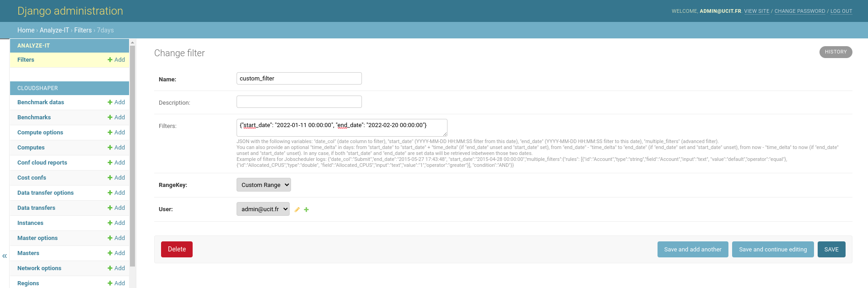Navigate to Analyze-IT breadcrumb
Viewport: 868px width, 288px height.
(54, 30)
